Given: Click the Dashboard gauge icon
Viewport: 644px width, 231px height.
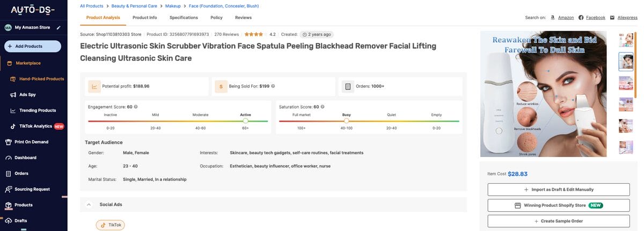Looking at the screenshot, I should (x=9, y=158).
